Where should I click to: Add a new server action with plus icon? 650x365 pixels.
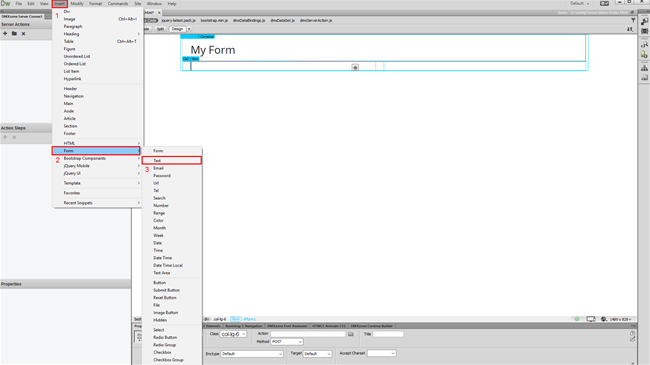pyautogui.click(x=5, y=34)
